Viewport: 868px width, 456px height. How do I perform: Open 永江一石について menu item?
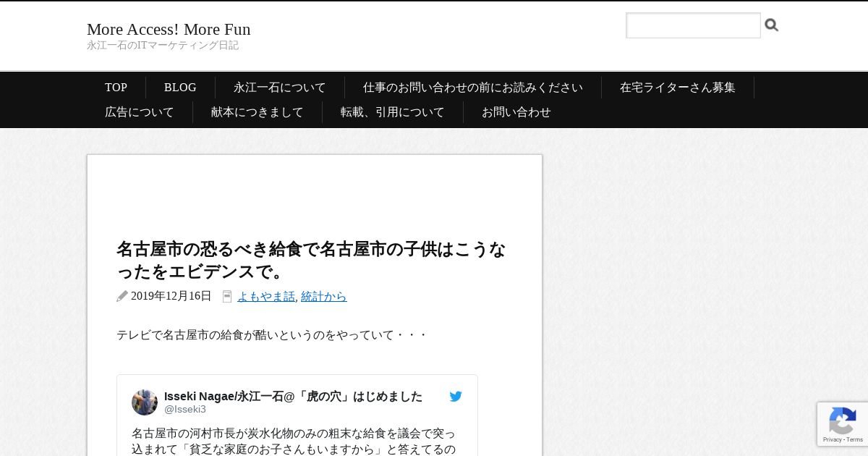tap(280, 88)
